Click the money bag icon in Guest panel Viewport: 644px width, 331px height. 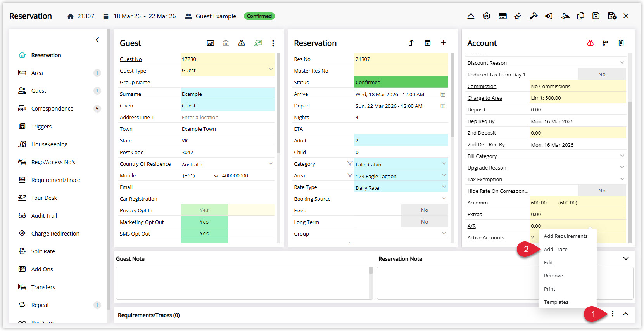(242, 43)
